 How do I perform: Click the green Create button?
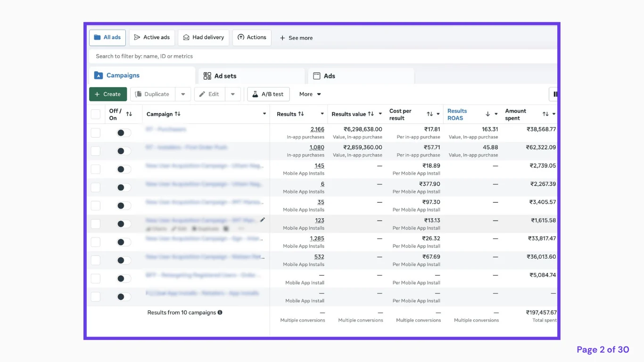(108, 94)
